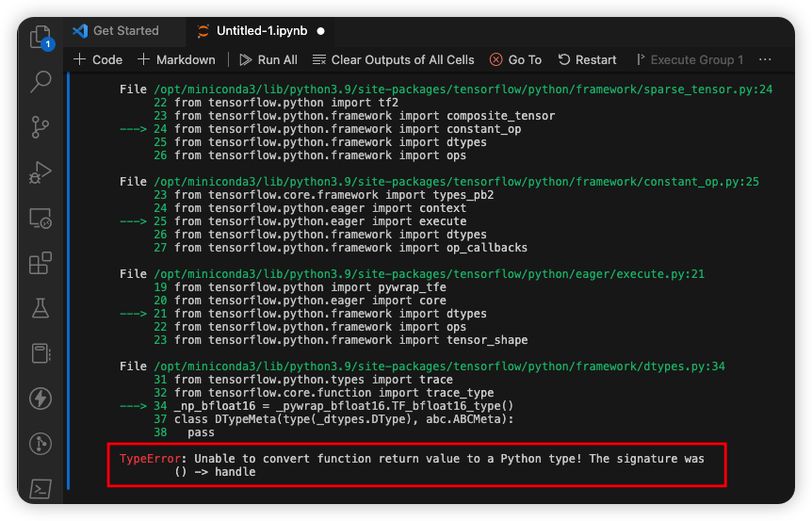This screenshot has height=521, width=812.
Task: Open the Remote Explorer icon
Action: coord(41,218)
